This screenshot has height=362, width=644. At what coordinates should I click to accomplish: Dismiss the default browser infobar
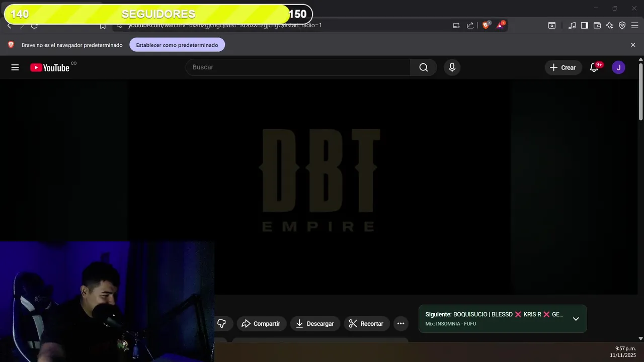pos(633,45)
